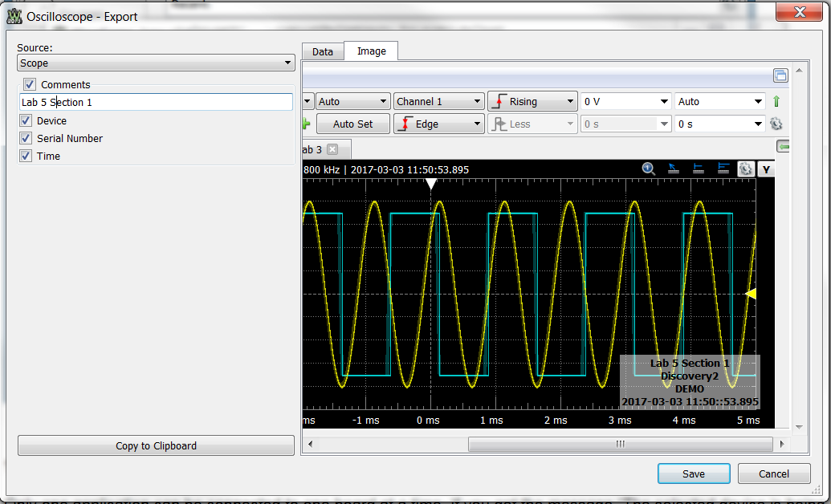The height and width of the screenshot is (504, 831).
Task: Click the green up arrow near the trigger controls
Action: [x=775, y=101]
